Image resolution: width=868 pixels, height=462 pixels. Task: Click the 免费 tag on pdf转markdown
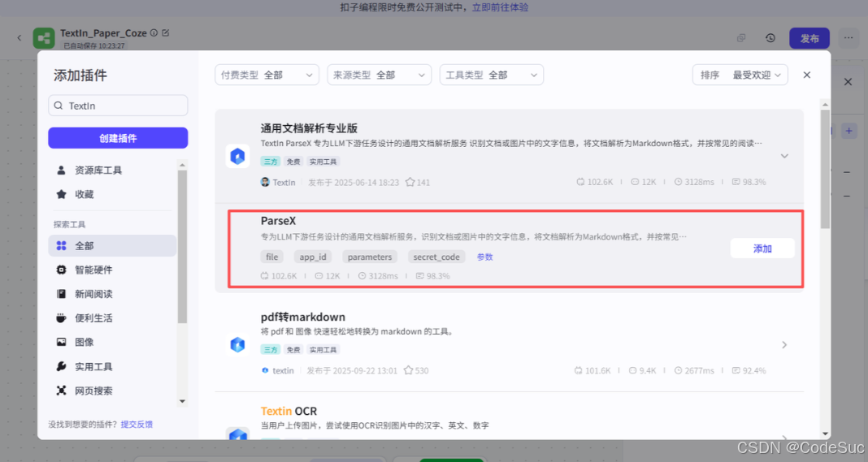tap(293, 350)
